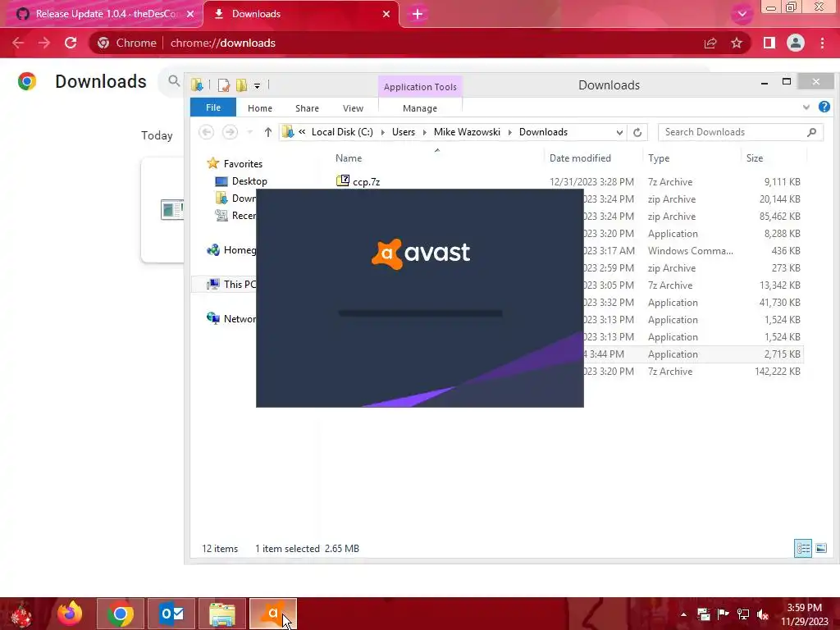Open the Start button on taskbar

pyautogui.click(x=22, y=614)
